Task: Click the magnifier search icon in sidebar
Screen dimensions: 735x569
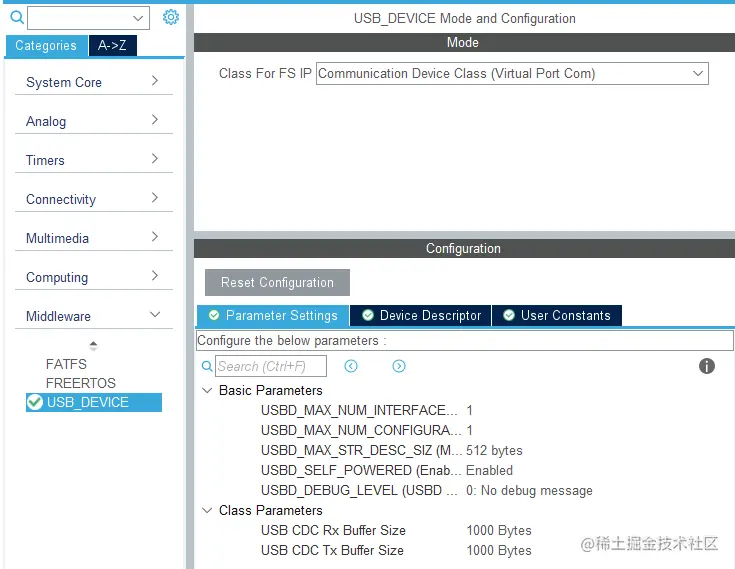Action: 17,18
